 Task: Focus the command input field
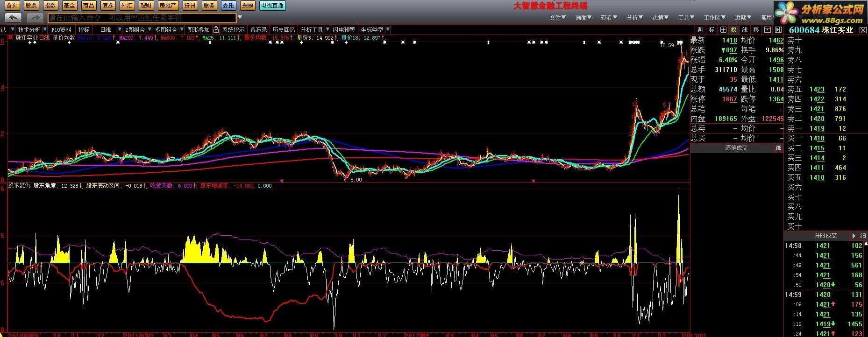coord(142,18)
